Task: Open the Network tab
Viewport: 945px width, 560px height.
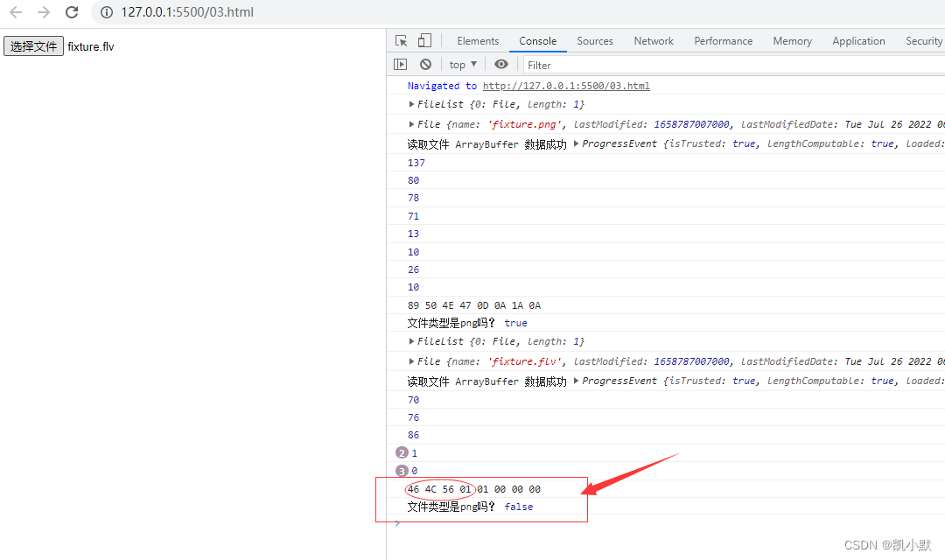Action: 654,41
